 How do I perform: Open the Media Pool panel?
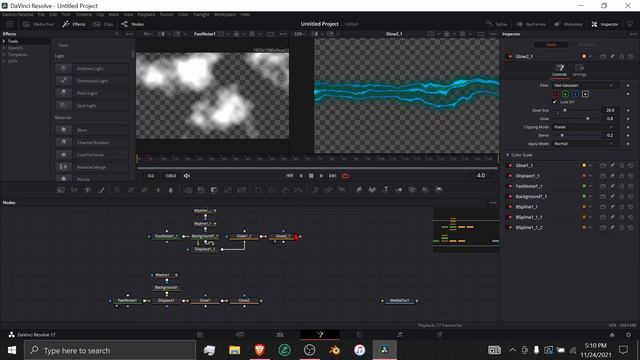click(x=39, y=24)
